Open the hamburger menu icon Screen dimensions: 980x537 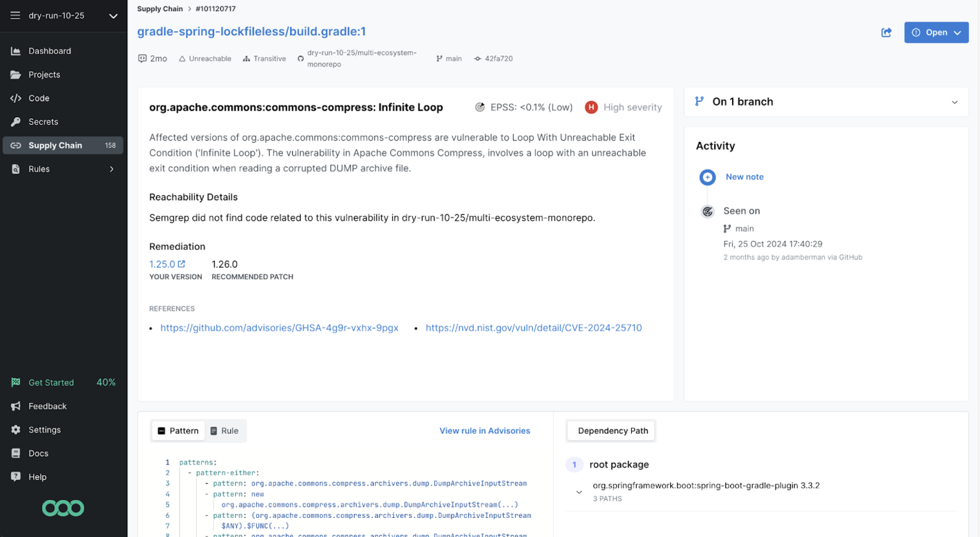[15, 15]
